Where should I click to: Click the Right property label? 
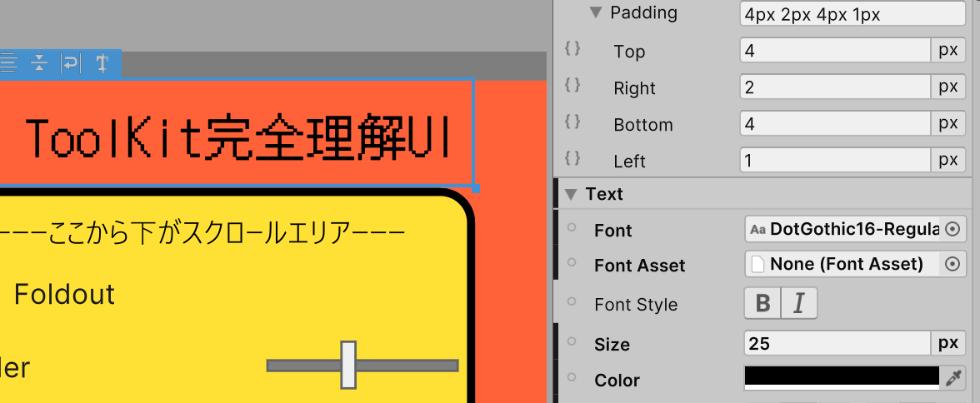pos(635,88)
